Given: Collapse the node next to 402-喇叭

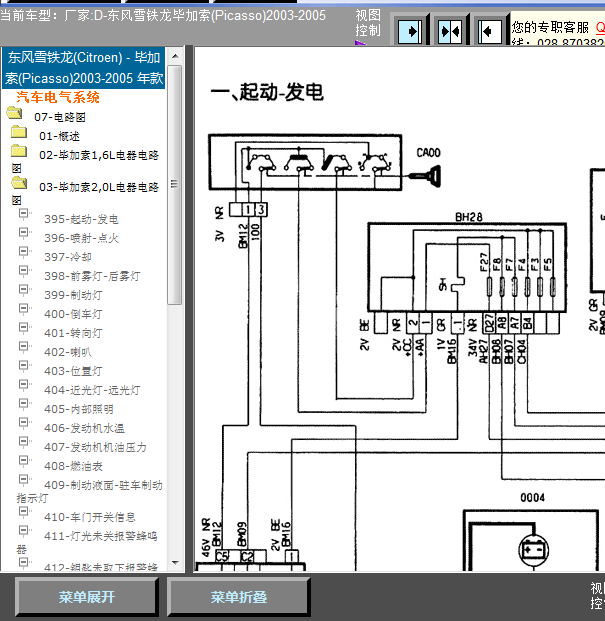Looking at the screenshot, I should click(x=24, y=347).
